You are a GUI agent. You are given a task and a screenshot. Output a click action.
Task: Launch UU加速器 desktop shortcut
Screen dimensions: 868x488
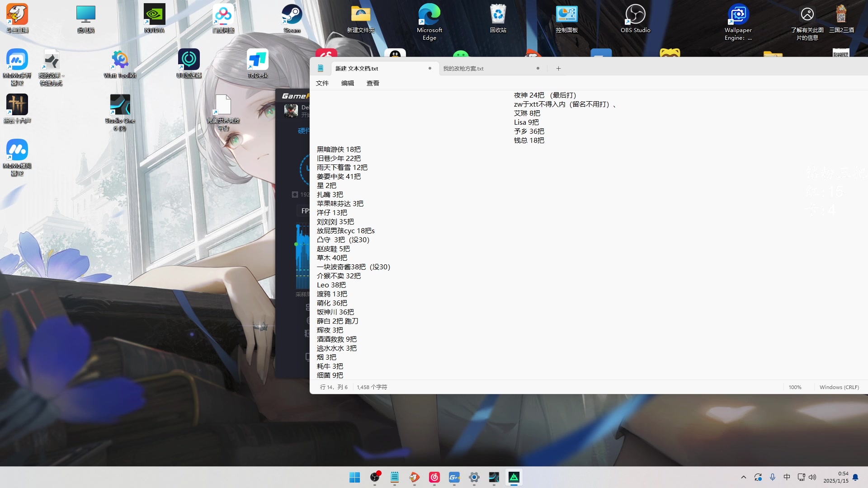coord(189,63)
